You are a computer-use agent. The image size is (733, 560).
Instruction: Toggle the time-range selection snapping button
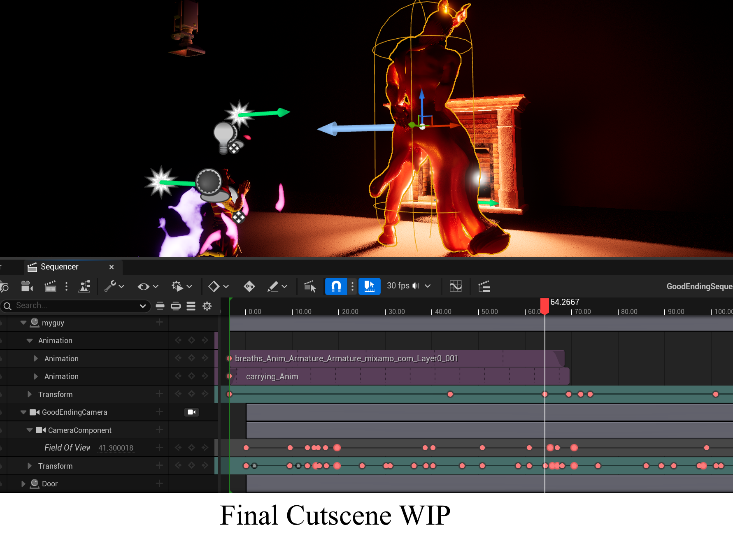click(x=369, y=286)
